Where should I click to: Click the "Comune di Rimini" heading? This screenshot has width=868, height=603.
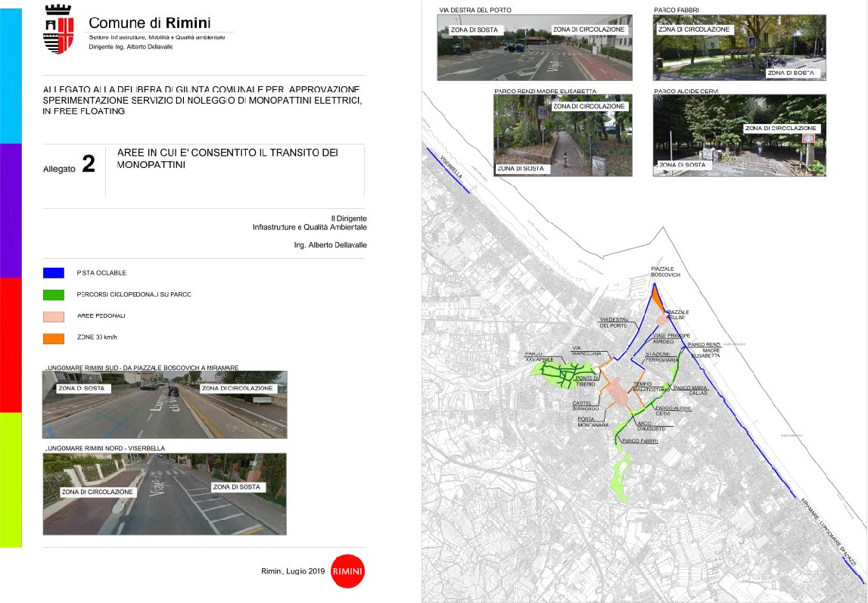150,23
